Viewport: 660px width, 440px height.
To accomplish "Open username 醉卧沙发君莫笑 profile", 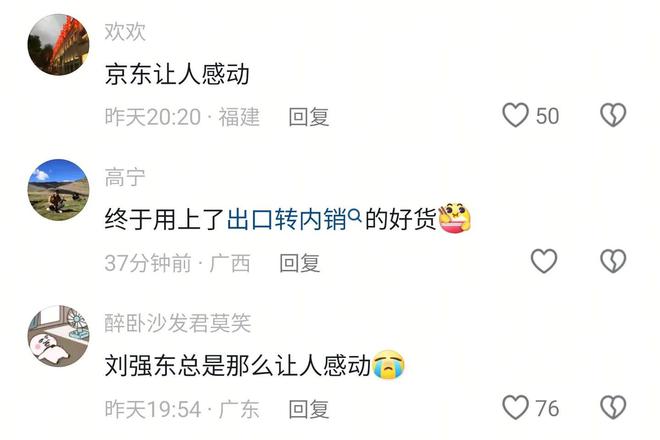I will pyautogui.click(x=178, y=323).
